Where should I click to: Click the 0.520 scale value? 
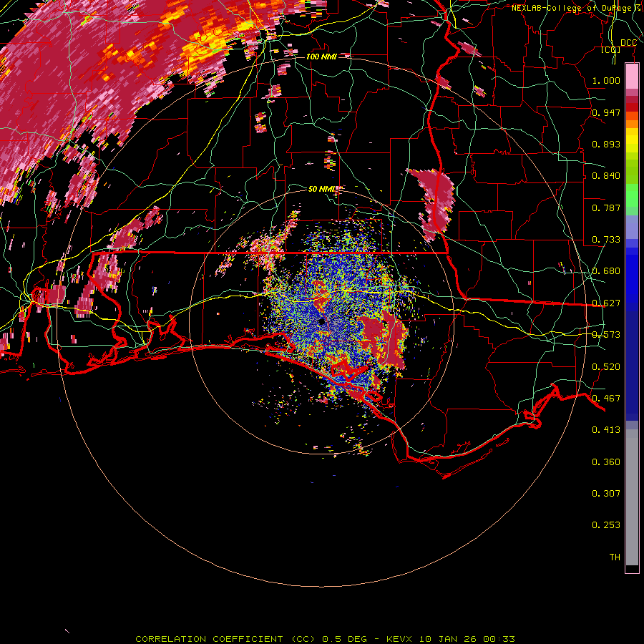click(x=606, y=367)
